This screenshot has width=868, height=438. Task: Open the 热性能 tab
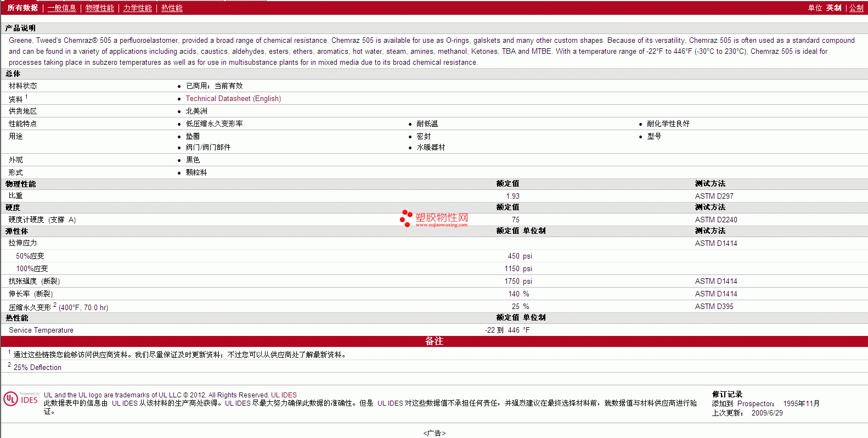pyautogui.click(x=172, y=8)
